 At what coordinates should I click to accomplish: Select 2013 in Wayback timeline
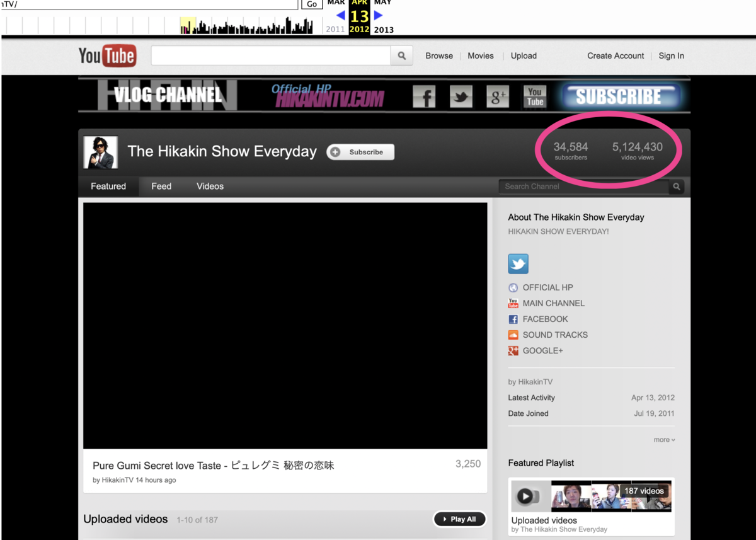click(384, 30)
